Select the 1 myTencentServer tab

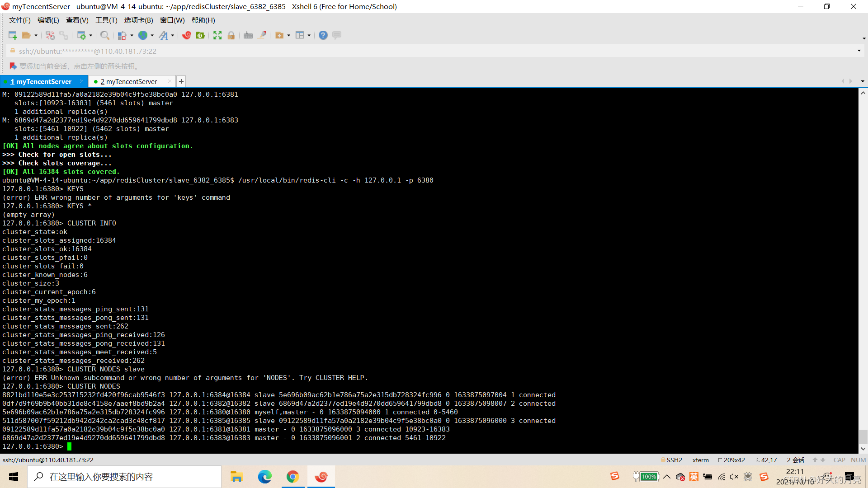click(41, 82)
